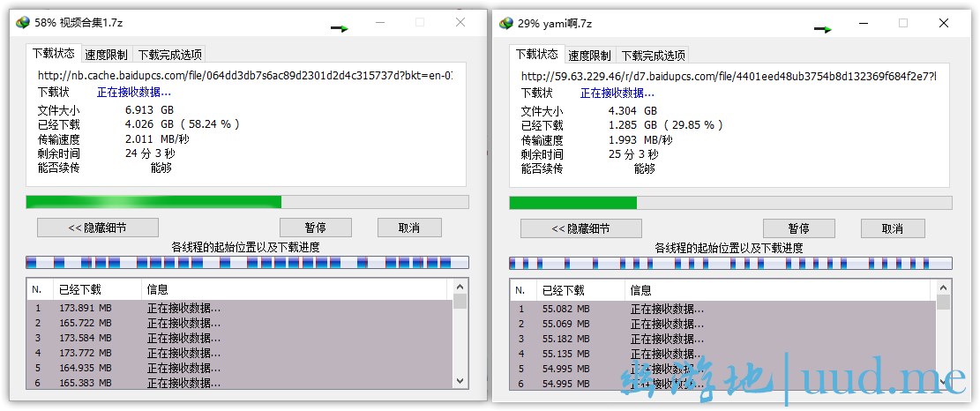Pause the 视频合集1.7z download
The height and width of the screenshot is (411, 980).
point(315,228)
